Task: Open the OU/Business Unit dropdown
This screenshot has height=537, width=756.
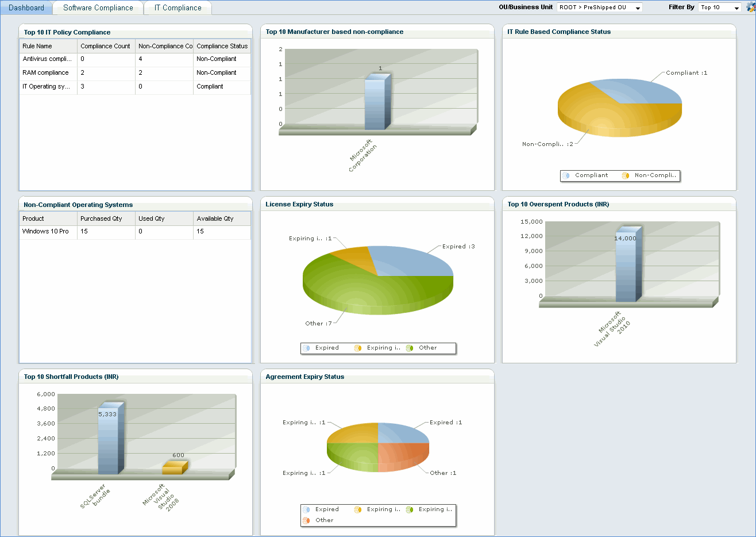Action: click(x=638, y=7)
